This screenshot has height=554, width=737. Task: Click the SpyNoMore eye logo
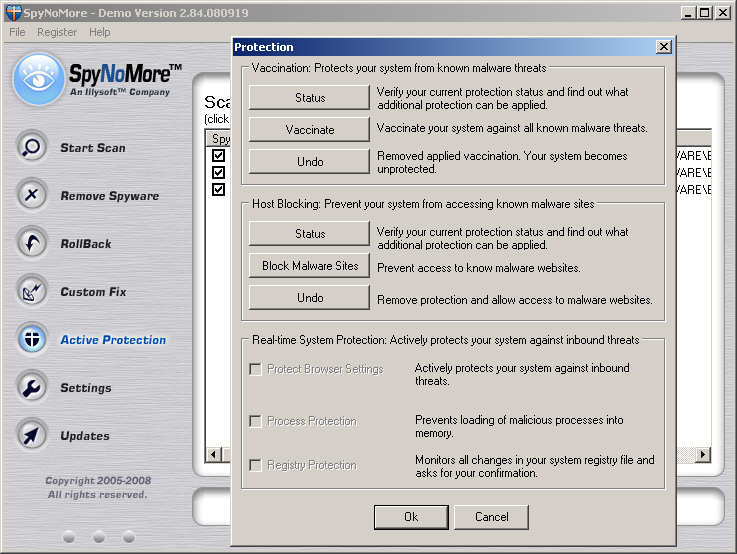click(x=39, y=78)
